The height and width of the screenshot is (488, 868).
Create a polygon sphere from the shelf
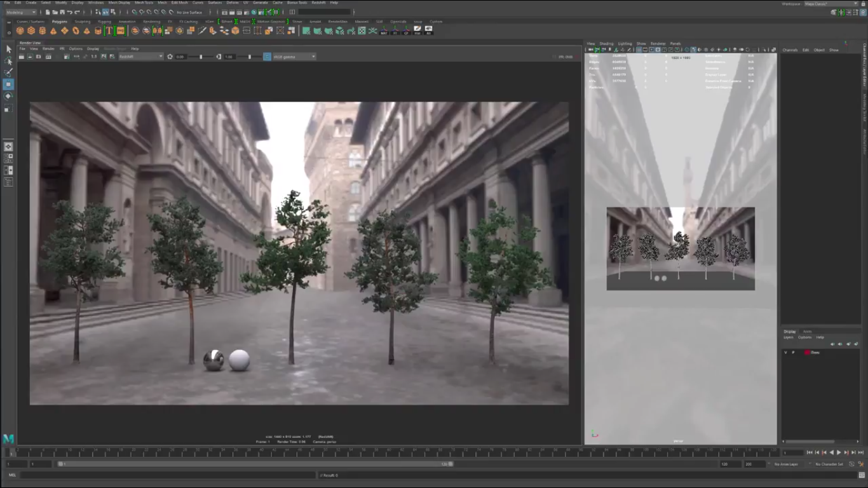(x=20, y=30)
